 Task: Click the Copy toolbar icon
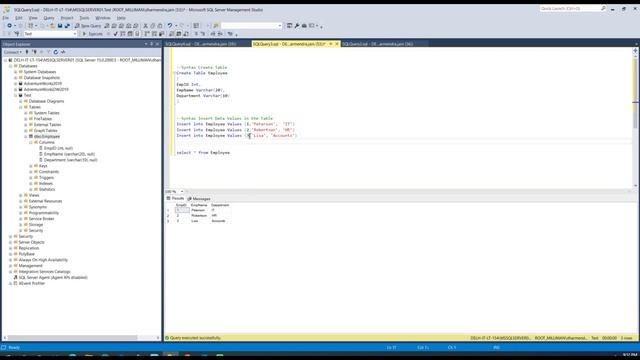(x=153, y=26)
